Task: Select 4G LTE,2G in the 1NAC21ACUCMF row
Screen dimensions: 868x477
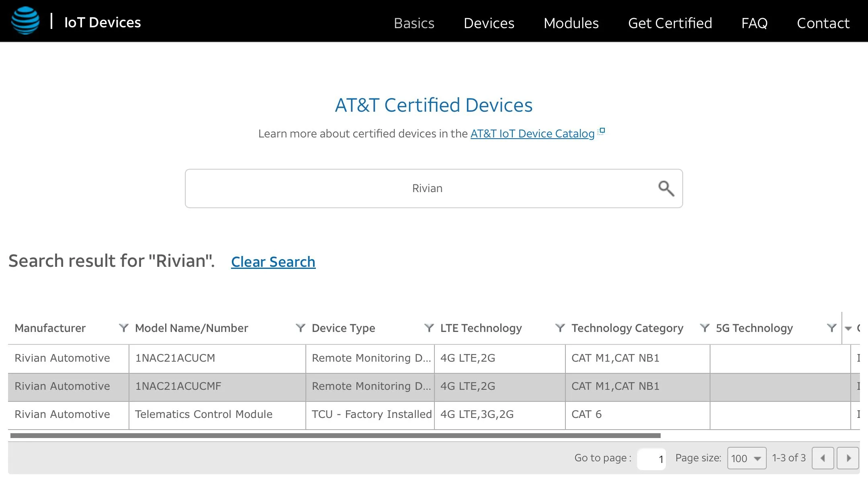Action: tap(500, 387)
